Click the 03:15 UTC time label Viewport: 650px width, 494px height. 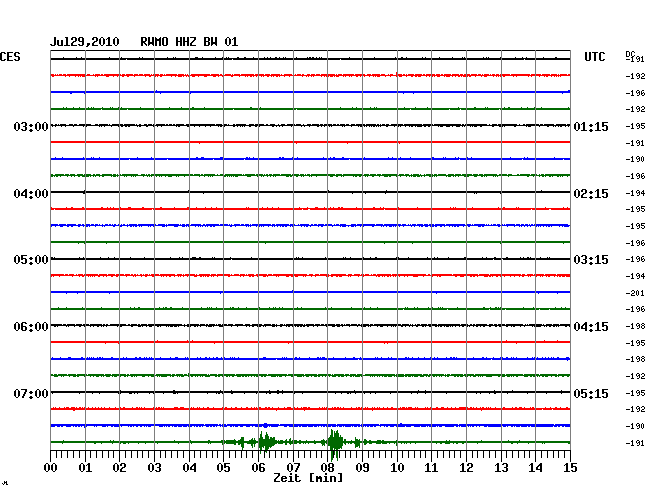coord(591,260)
